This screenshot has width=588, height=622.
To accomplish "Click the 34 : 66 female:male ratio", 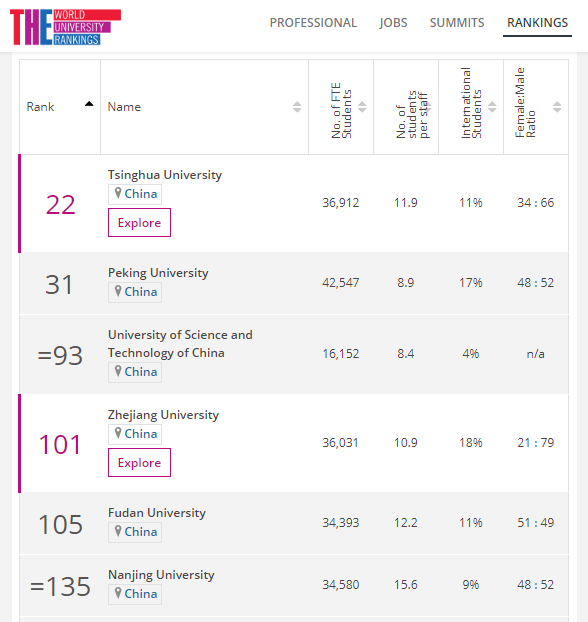I will [536, 203].
